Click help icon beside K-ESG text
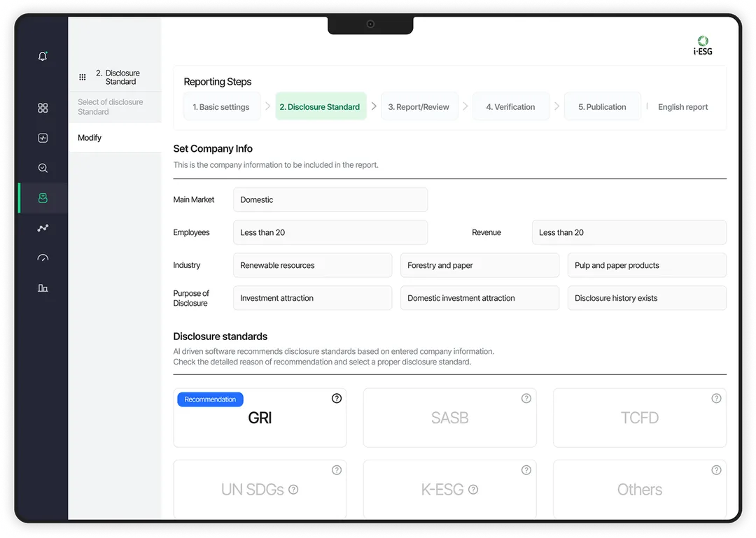The height and width of the screenshot is (538, 756). pyautogui.click(x=473, y=489)
